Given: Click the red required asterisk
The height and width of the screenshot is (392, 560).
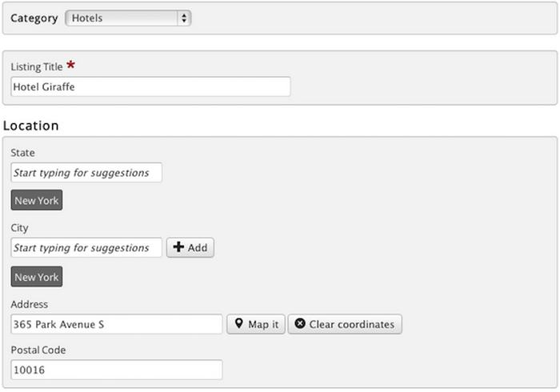Looking at the screenshot, I should coord(72,65).
